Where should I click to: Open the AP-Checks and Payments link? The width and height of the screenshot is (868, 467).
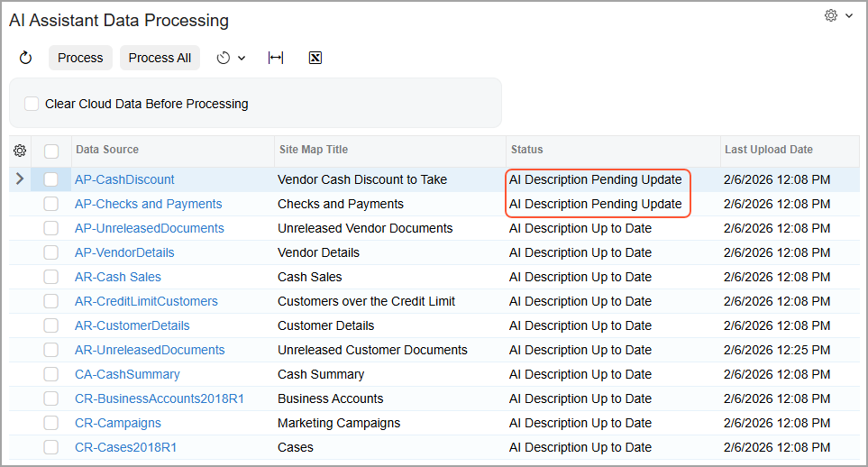coord(149,204)
